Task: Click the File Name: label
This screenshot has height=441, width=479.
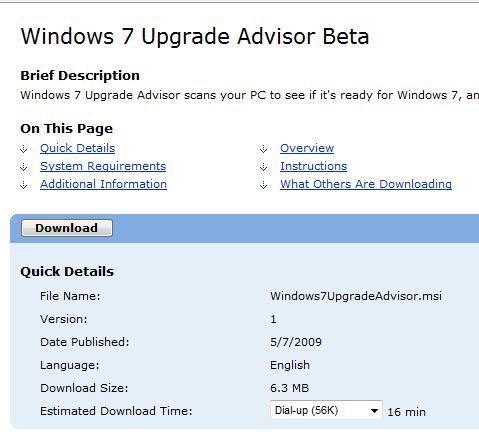Action: (x=70, y=296)
